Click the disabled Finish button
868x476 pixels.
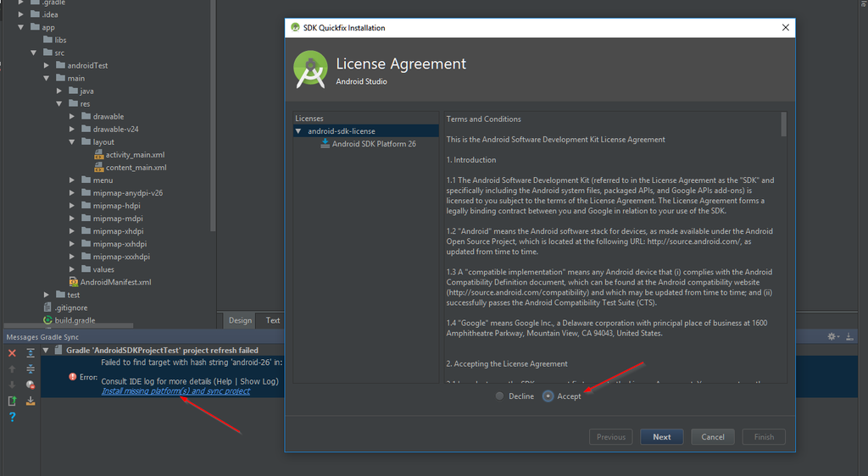[x=764, y=437]
